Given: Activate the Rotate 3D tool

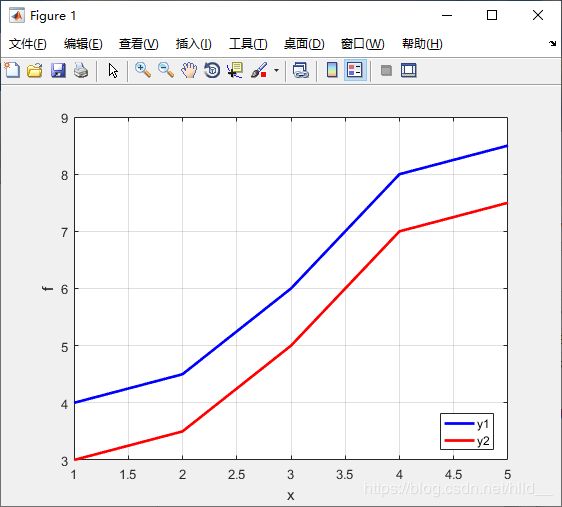Looking at the screenshot, I should 212,70.
